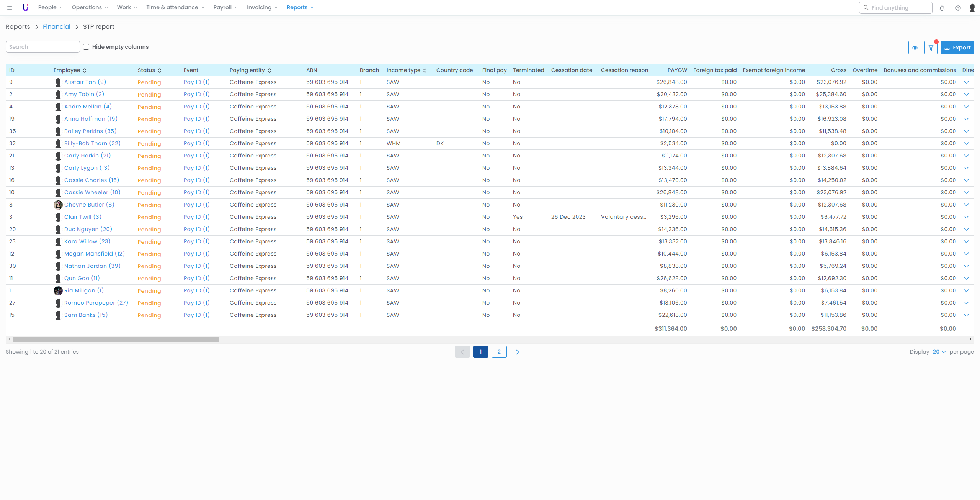The height and width of the screenshot is (500, 980).
Task: Go to next page arrow
Action: click(x=517, y=352)
